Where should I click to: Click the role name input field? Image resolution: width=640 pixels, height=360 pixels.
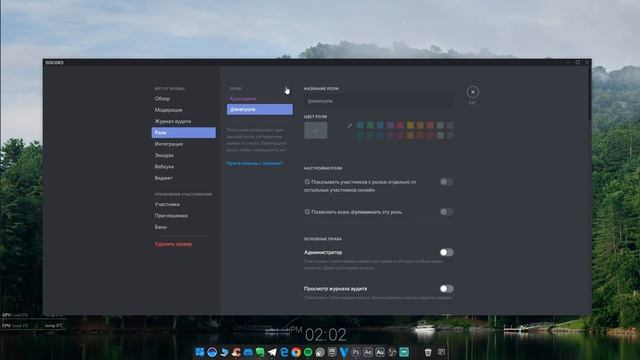(x=378, y=101)
